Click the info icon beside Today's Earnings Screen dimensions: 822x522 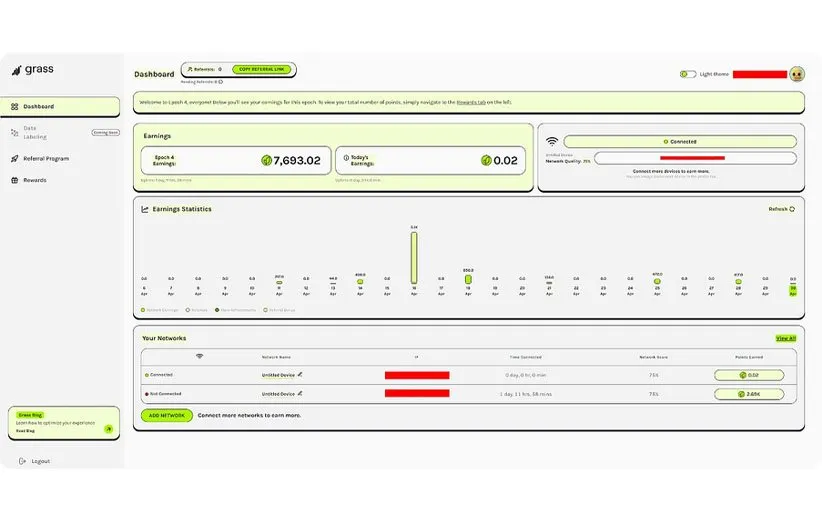[x=345, y=157]
